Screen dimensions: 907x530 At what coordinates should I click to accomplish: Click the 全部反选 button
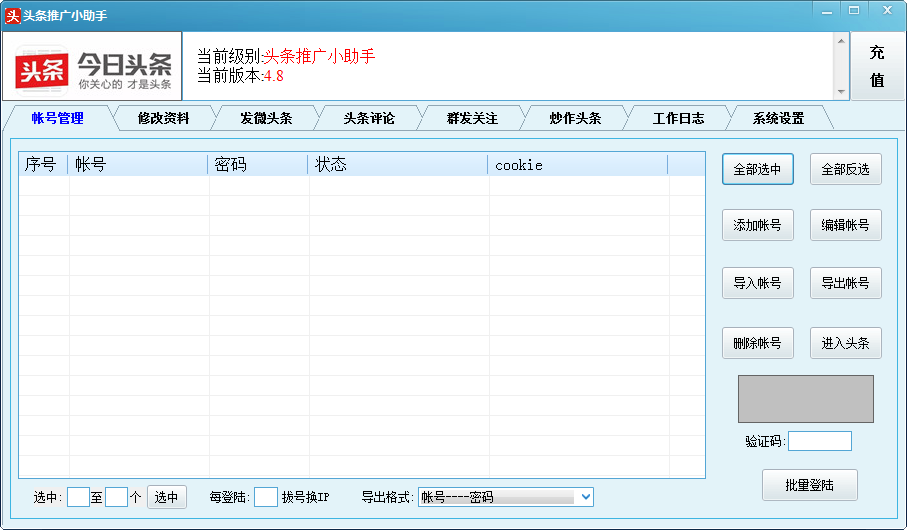[846, 169]
